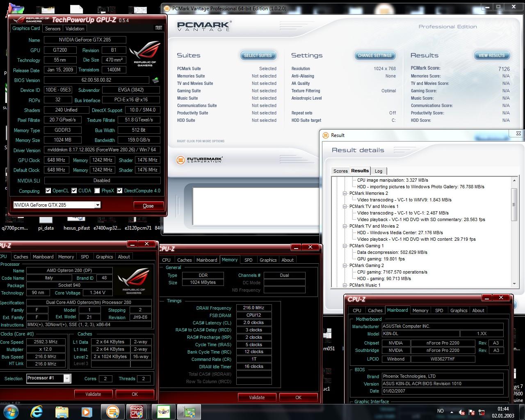This screenshot has width=525, height=420.
Task: Collapse the PCMark Memories 2 node
Action: pyautogui.click(x=345, y=193)
